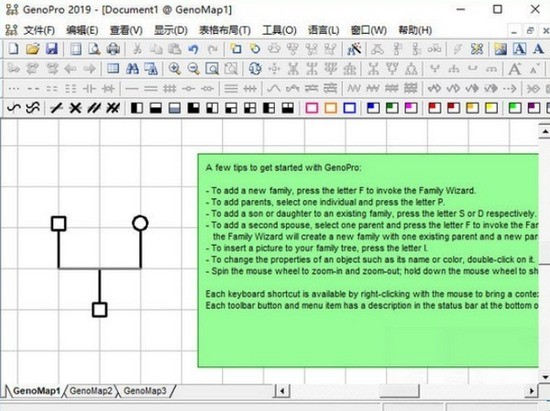Screen dimensions: 550x411
Task: Open the table layout grid icon
Action: pos(113,68)
